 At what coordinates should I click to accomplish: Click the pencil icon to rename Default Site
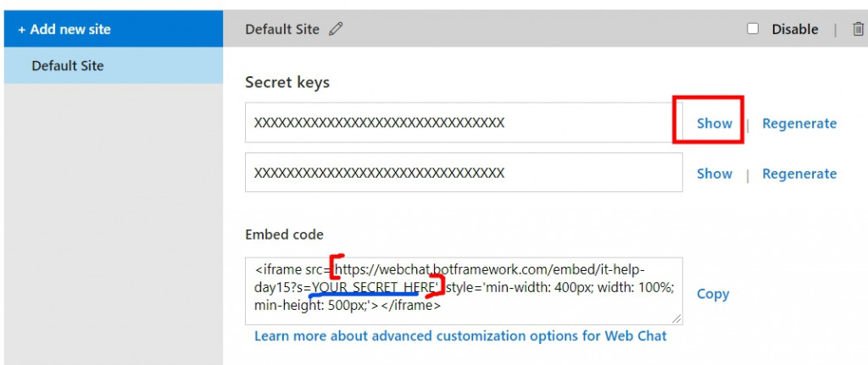point(336,29)
